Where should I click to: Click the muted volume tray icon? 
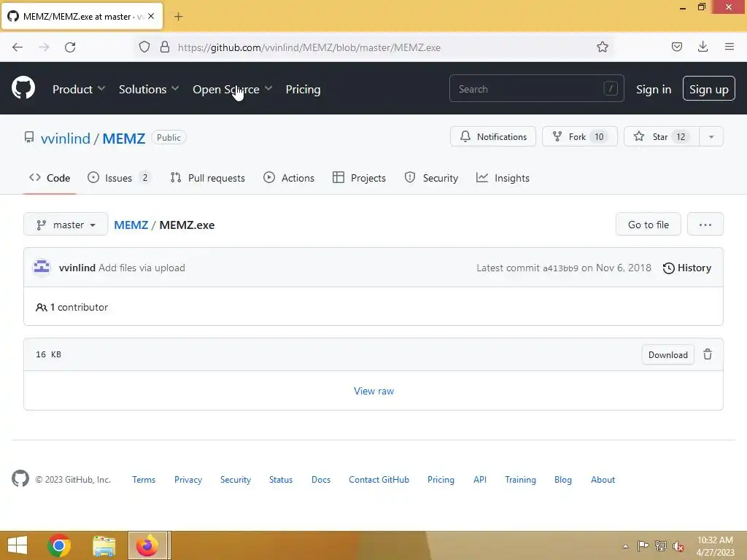click(678, 546)
